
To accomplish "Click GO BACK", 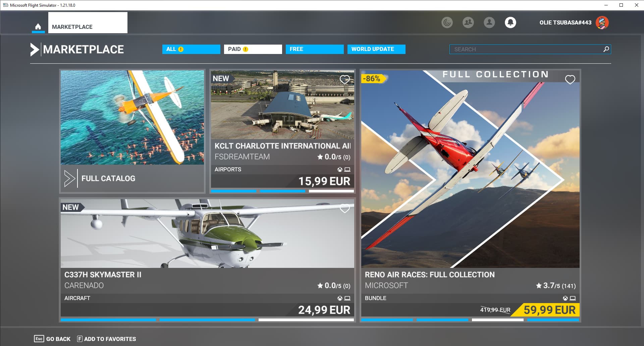I will tap(58, 339).
